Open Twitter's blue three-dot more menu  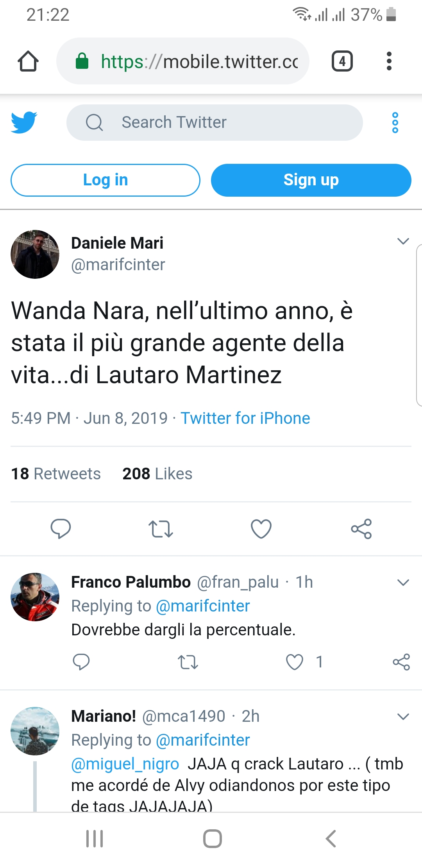tap(395, 122)
